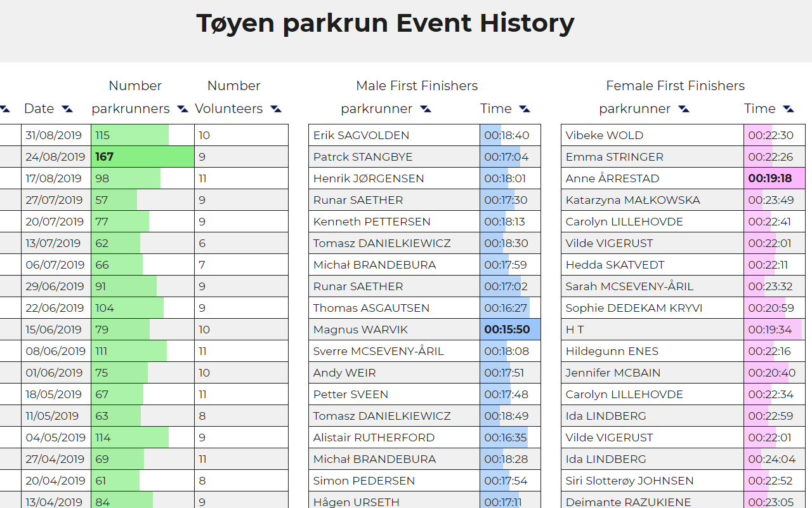Select male finisher Alistair RUTHERFORD

click(374, 438)
